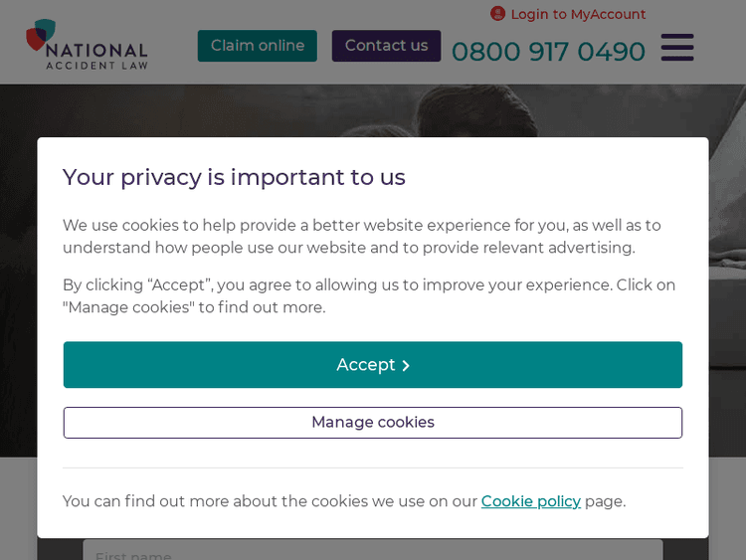
Task: Click the paragraph starting "We use cookies"
Action: click(x=362, y=237)
